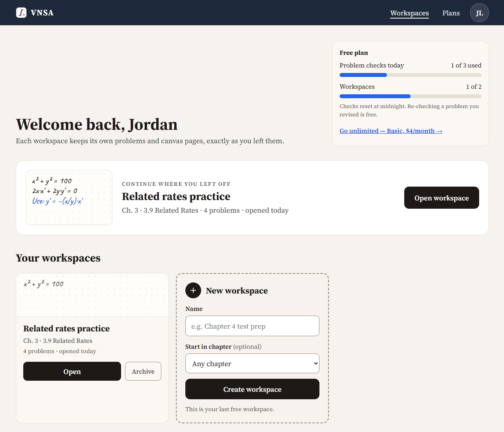Image resolution: width=504 pixels, height=432 pixels.
Task: Open the Related rates practice card
Action: (x=72, y=371)
